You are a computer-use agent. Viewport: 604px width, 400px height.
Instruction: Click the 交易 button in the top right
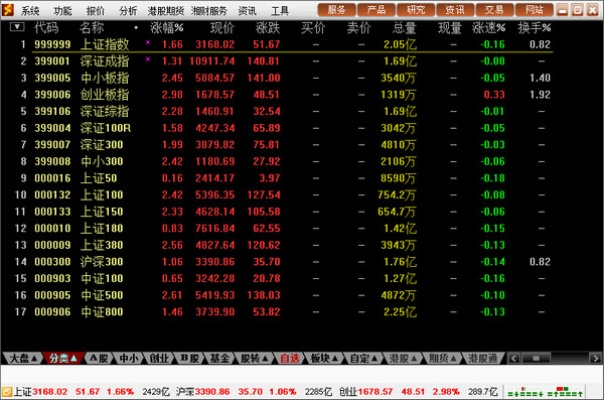point(497,10)
